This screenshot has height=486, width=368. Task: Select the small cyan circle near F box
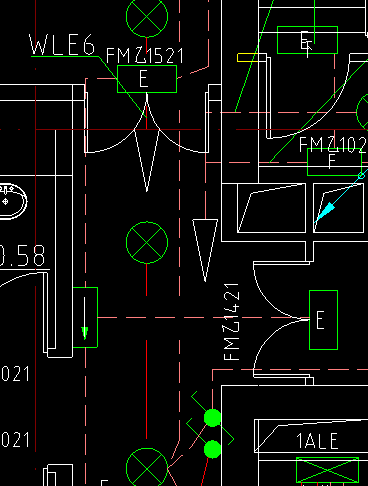pyautogui.click(x=361, y=175)
